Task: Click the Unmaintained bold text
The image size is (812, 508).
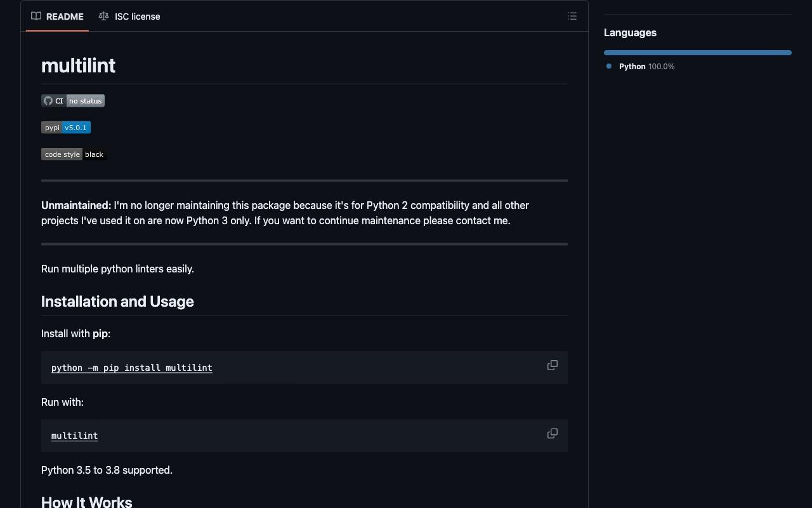Action: point(76,205)
